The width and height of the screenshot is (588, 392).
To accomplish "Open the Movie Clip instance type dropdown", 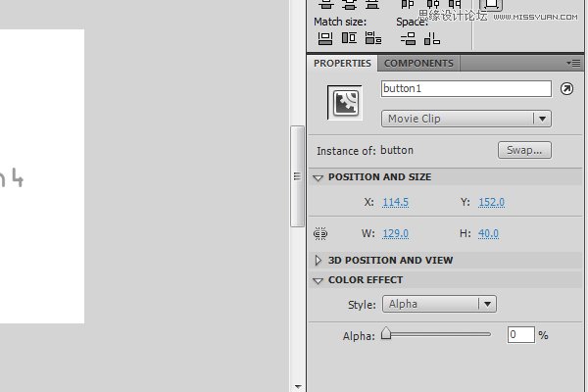I will tap(465, 119).
